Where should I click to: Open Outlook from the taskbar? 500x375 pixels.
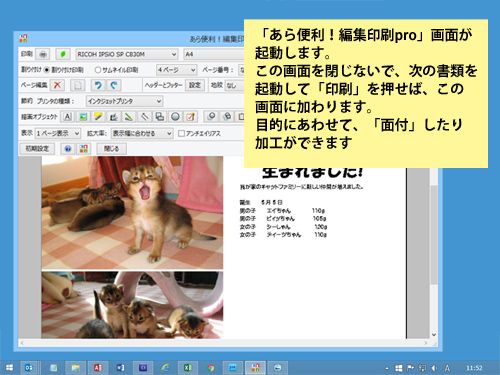[29, 368]
